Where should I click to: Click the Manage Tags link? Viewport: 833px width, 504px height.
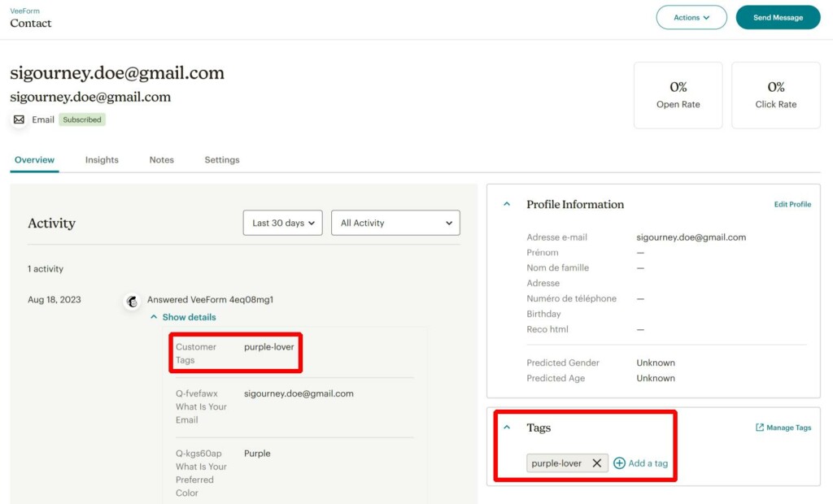pos(787,427)
